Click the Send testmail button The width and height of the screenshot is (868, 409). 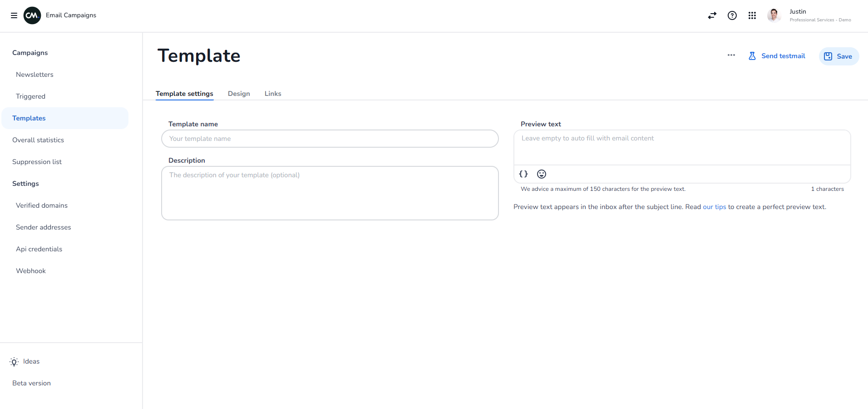click(777, 56)
